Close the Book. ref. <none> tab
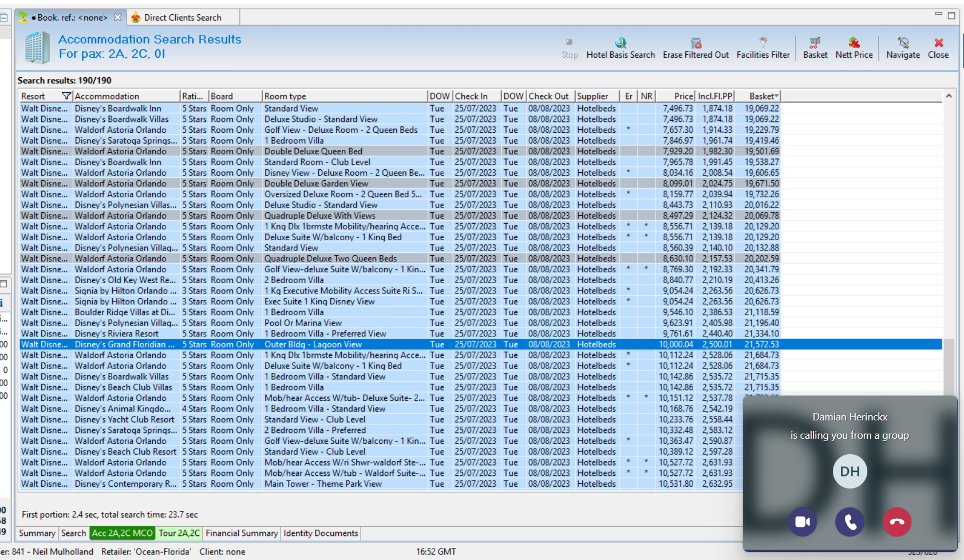Screen dimensions: 964x560 tap(117, 17)
